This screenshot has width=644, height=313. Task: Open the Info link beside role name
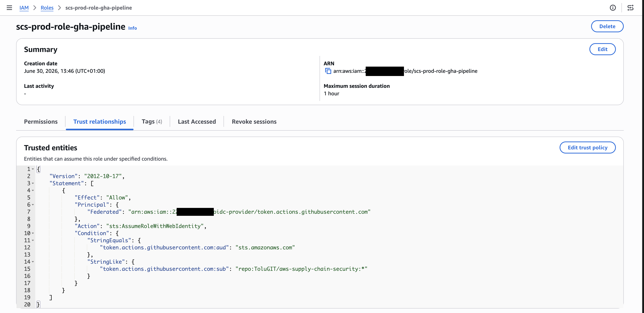coord(133,28)
